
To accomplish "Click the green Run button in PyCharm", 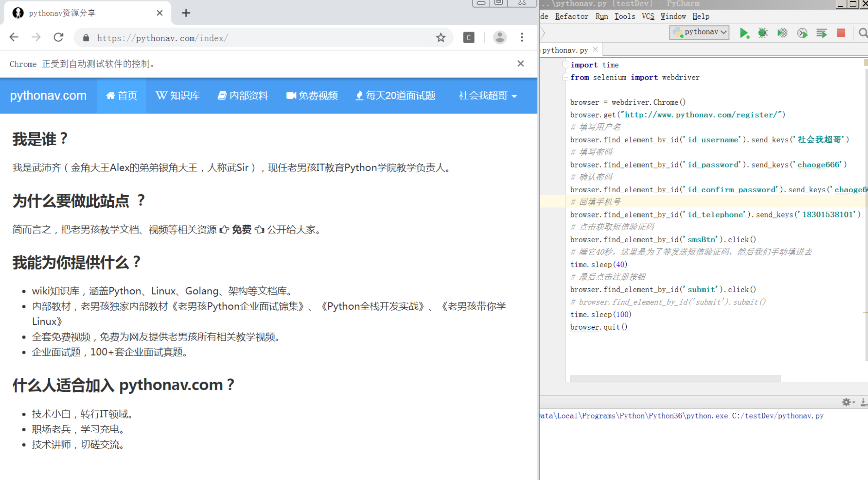I will [744, 33].
